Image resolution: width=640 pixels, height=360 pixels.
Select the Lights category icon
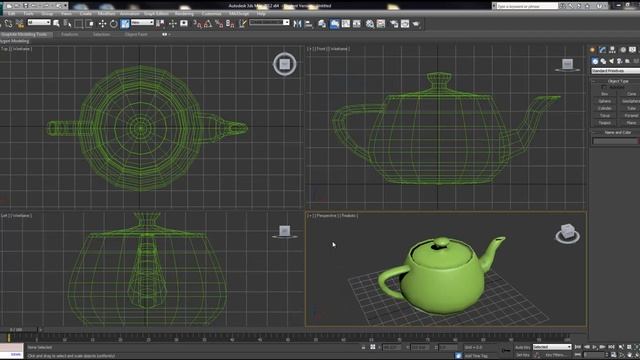pyautogui.click(x=611, y=61)
